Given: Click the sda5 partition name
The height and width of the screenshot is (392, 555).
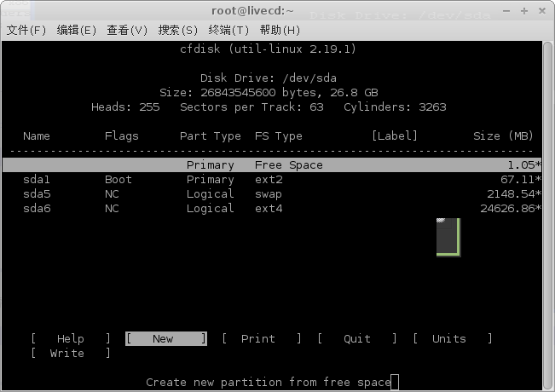Looking at the screenshot, I should (37, 194).
